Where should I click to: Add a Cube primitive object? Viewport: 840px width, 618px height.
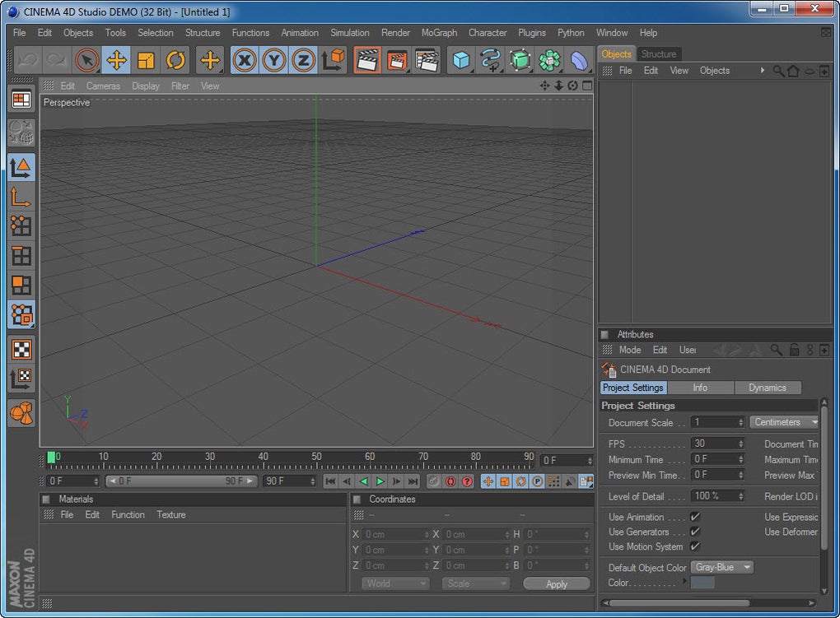pyautogui.click(x=461, y=60)
